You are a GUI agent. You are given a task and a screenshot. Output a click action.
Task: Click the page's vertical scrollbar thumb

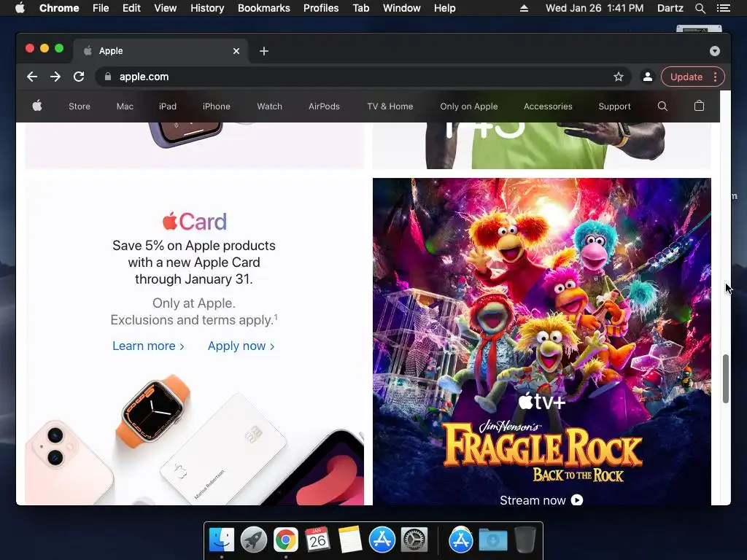[x=726, y=378]
